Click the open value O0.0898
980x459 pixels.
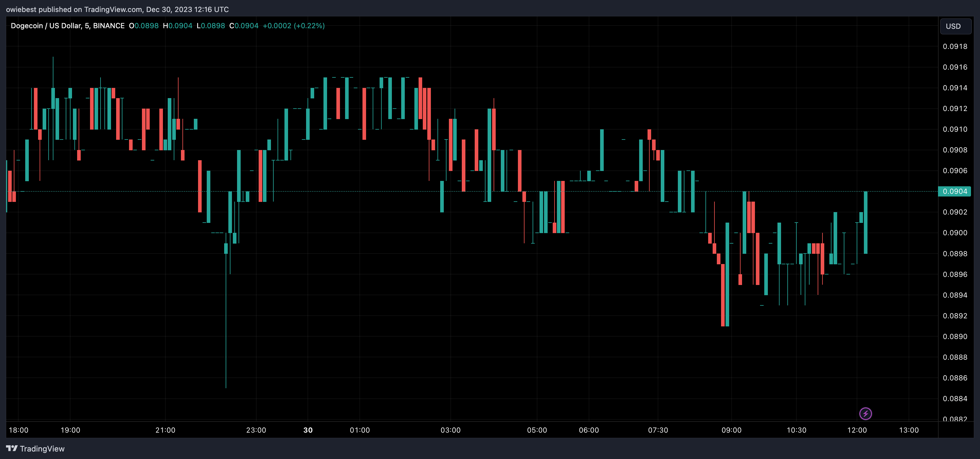click(x=144, y=26)
